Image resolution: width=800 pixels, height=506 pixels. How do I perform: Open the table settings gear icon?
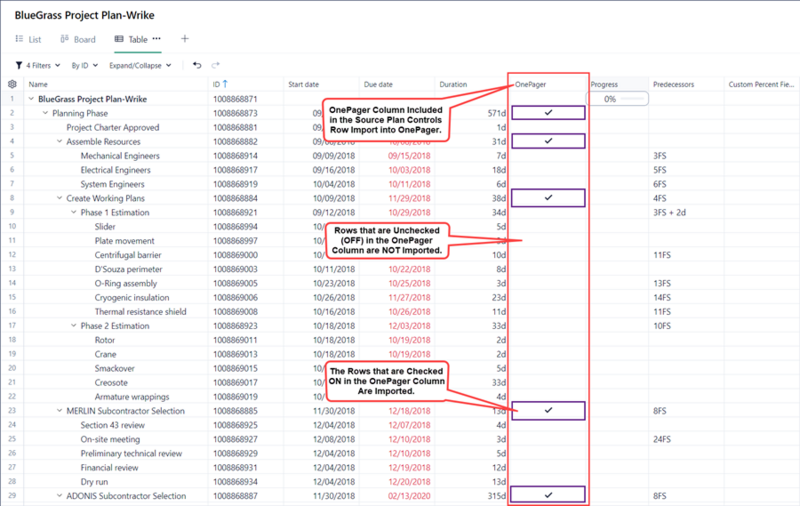[12, 84]
